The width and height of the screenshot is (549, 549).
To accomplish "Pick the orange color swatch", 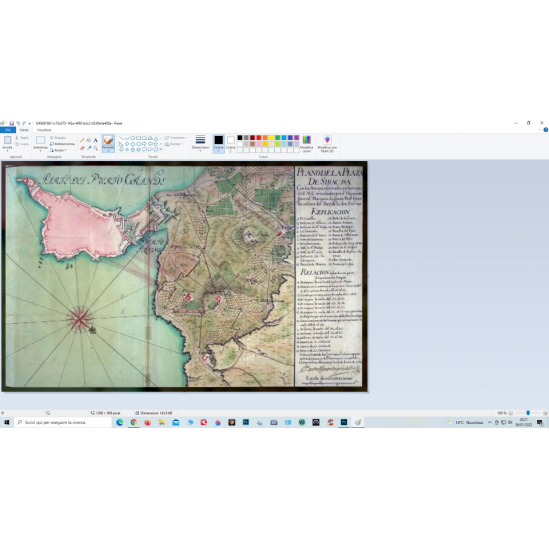I will click(x=265, y=138).
